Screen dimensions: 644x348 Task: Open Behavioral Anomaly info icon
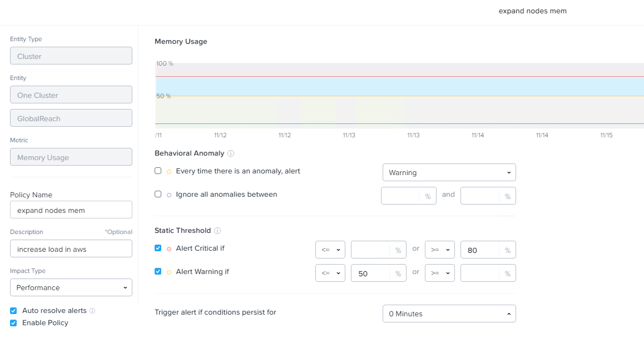point(231,153)
